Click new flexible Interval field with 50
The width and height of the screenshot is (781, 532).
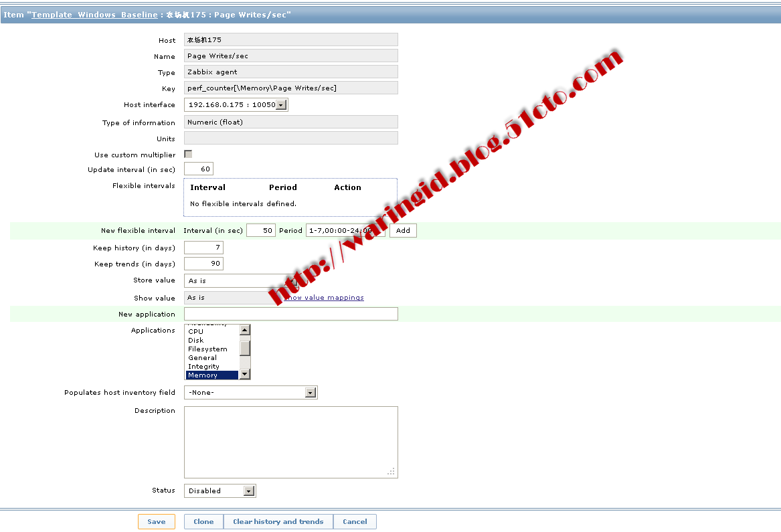pos(261,230)
